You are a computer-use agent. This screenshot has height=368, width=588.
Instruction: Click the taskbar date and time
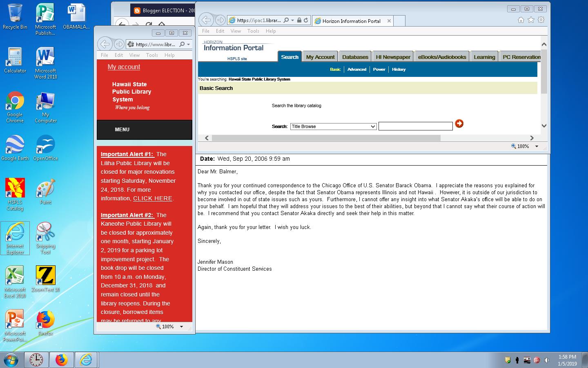tap(567, 360)
